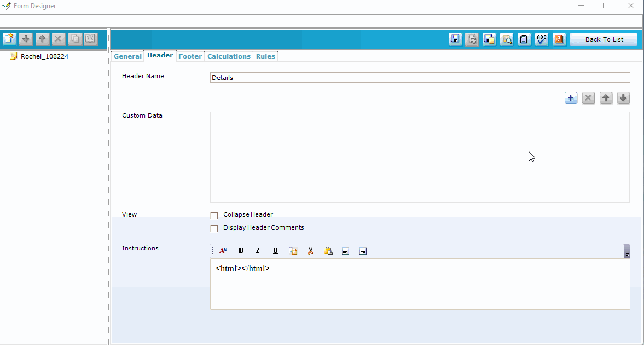This screenshot has height=345, width=644.
Task: Click inside the Custom Data list box
Action: (x=420, y=157)
